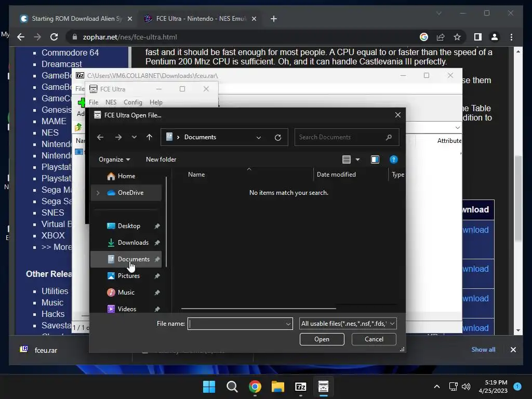Refresh the Documents folder listing
Screen dimensions: 532x399
click(x=278, y=137)
